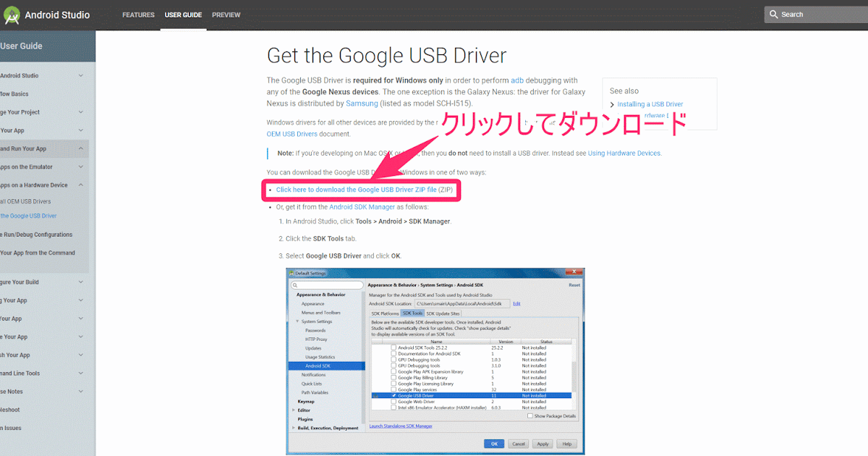Collapse the 'and Run Your App' section chevron
This screenshot has width=868, height=456.
(x=80, y=148)
